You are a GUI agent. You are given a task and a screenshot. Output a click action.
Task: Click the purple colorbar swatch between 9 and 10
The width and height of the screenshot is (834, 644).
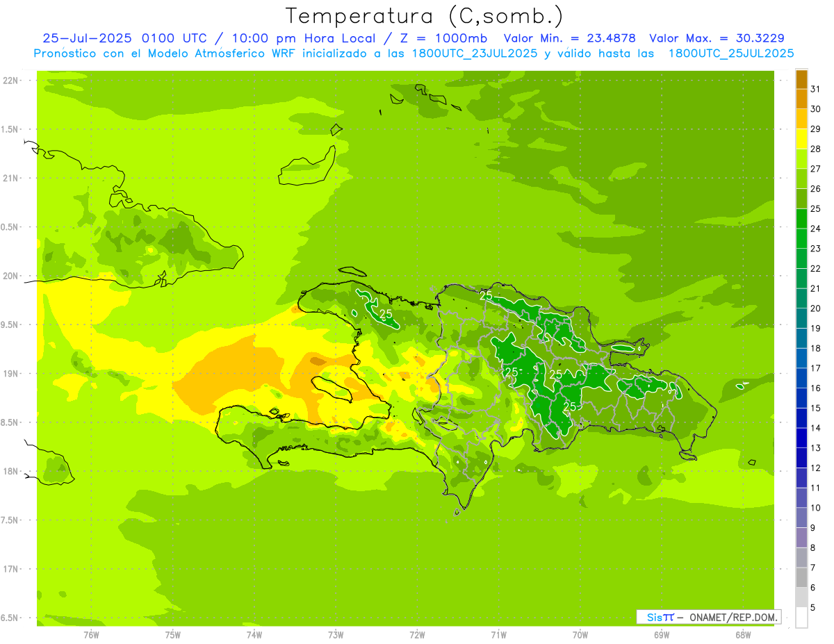(x=801, y=518)
